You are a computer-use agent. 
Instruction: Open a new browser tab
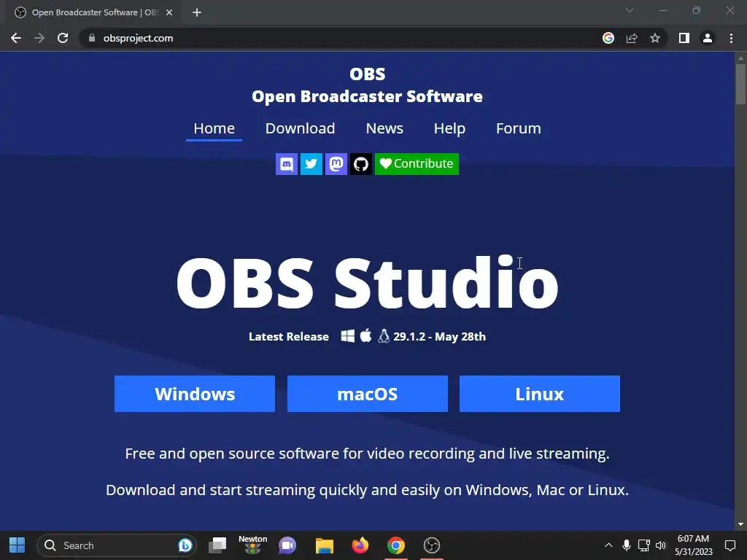[x=197, y=12]
